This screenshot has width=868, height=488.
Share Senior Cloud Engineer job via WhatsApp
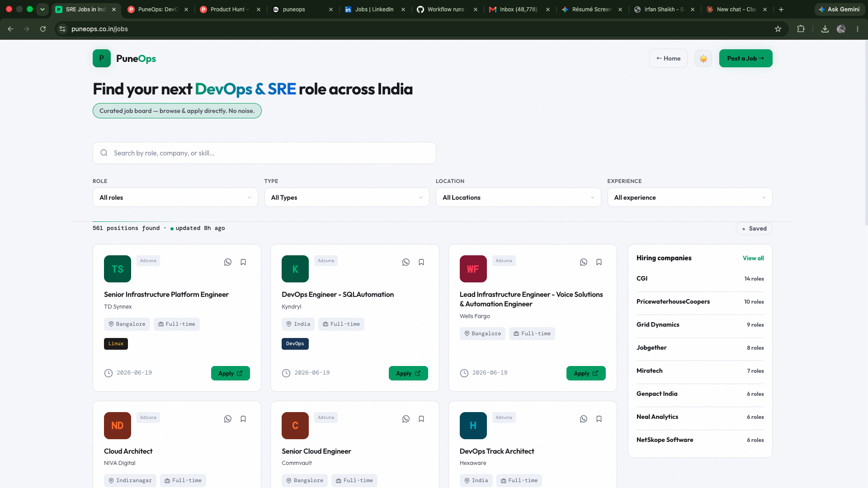tap(406, 419)
